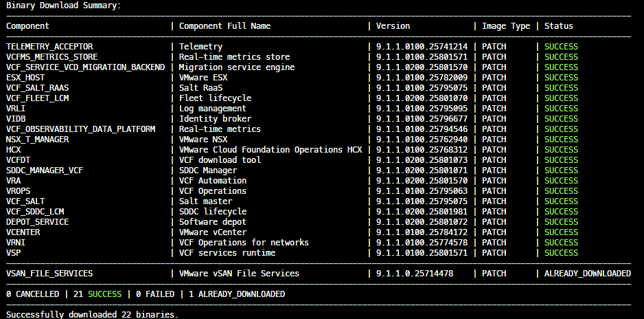
Task: Select the VCENTER component name
Action: (x=23, y=232)
